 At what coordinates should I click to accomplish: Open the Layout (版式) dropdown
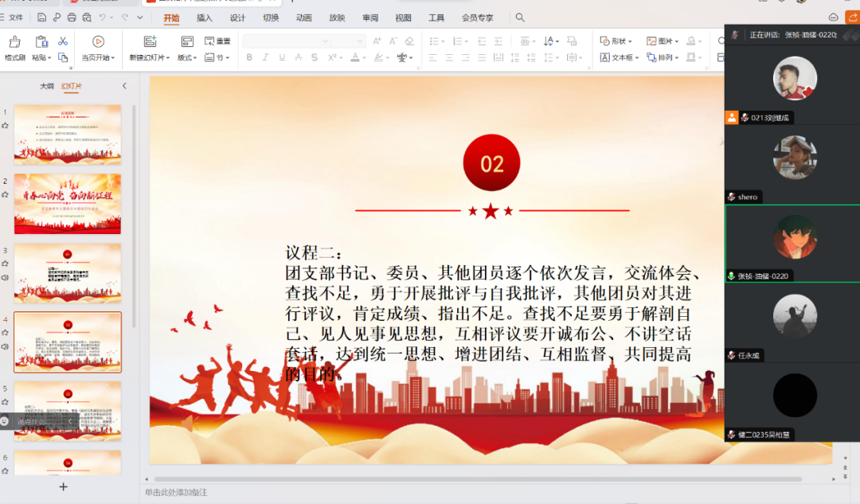pos(186,57)
